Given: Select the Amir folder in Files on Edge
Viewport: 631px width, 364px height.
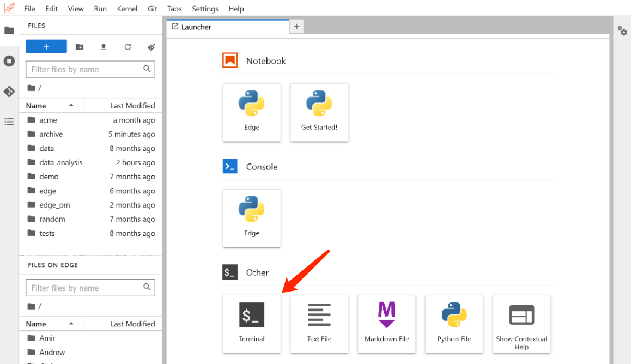Looking at the screenshot, I should pos(90,338).
